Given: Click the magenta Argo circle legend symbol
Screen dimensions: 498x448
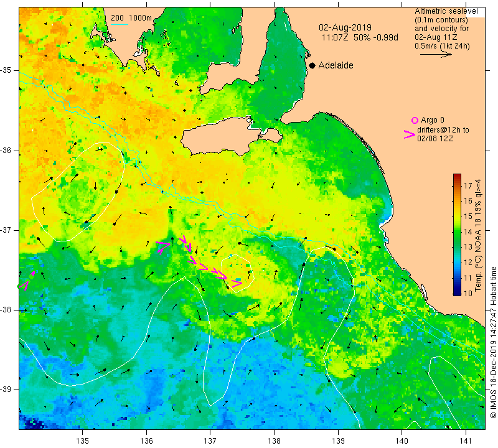Looking at the screenshot, I should (x=415, y=120).
